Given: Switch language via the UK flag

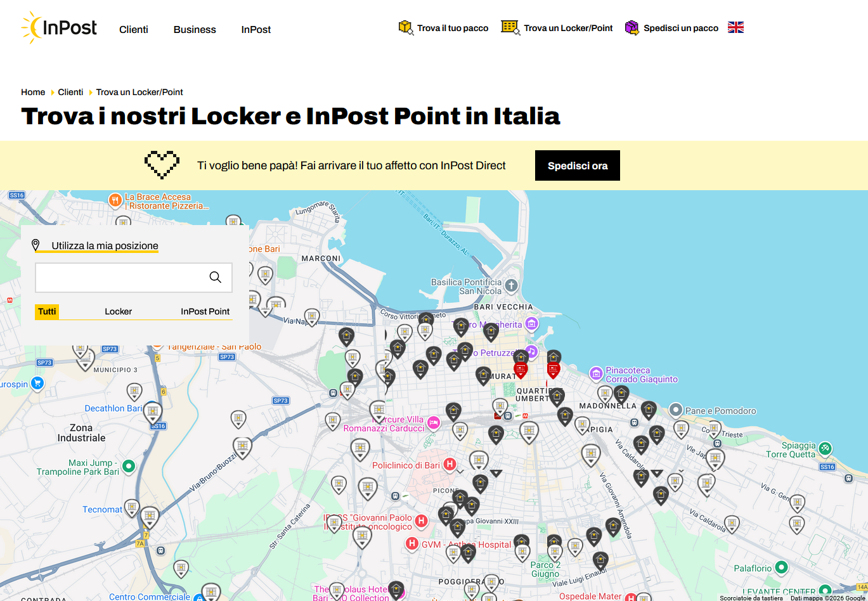Looking at the screenshot, I should (x=735, y=27).
